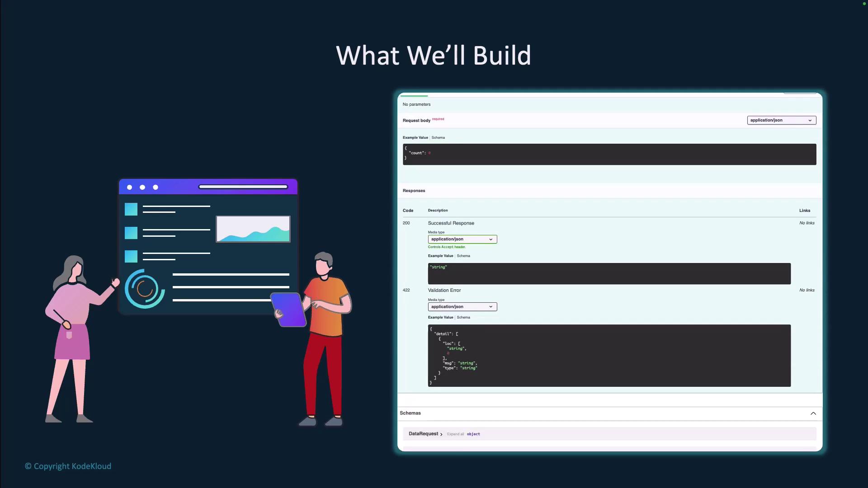Expand the DataRequest schema arrow

(x=441, y=434)
